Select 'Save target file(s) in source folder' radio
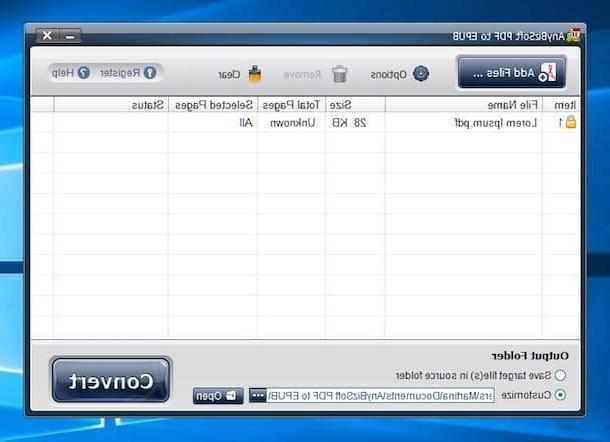 [x=560, y=375]
